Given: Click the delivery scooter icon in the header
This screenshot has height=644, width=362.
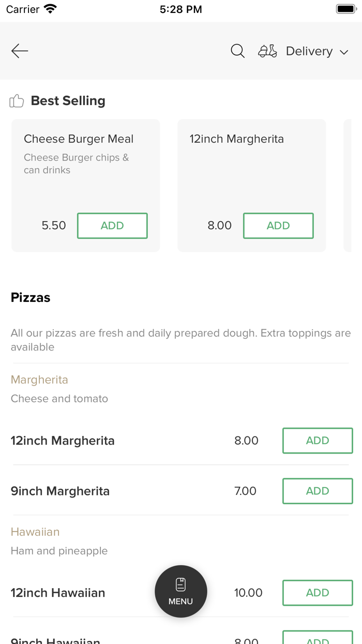Looking at the screenshot, I should 267,51.
